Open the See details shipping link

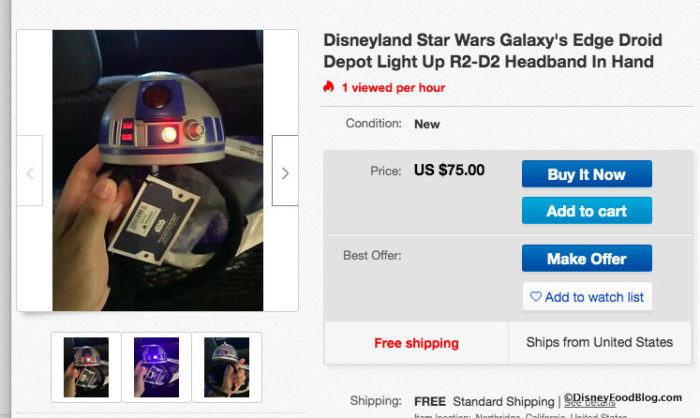(x=588, y=402)
